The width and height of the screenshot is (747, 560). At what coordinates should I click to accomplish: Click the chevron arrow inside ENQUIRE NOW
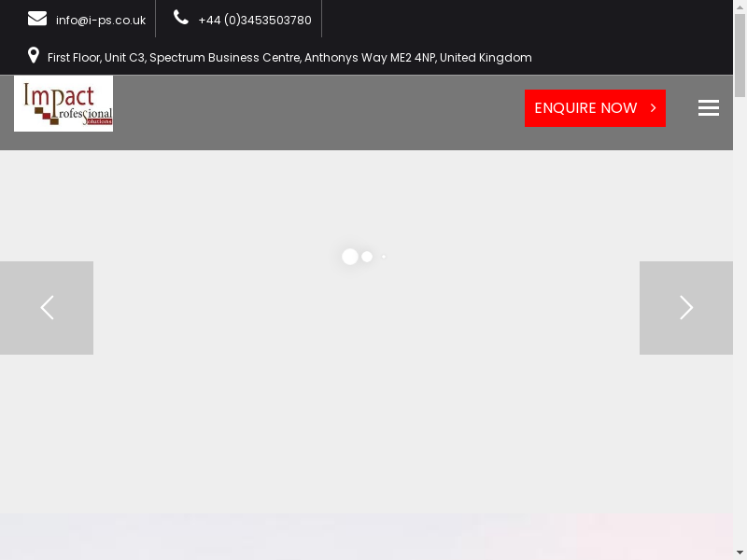(653, 108)
